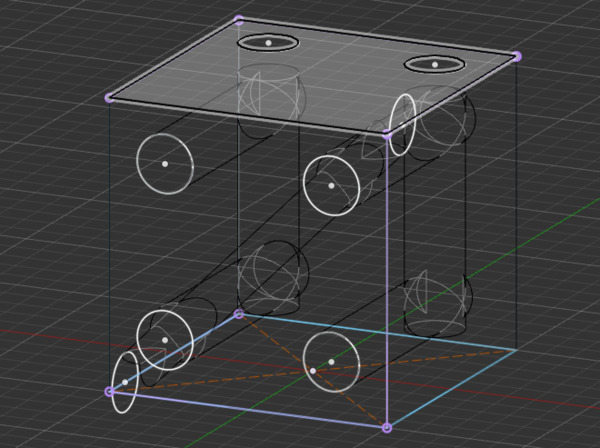
Task: Select the purple vertical edge of the cube
Action: (x=387, y=281)
